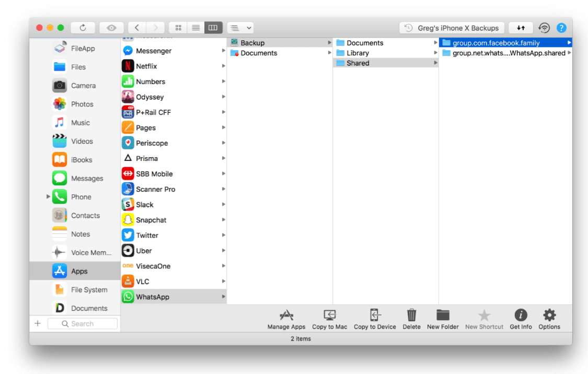
Task: Open Notes section in sidebar
Action: [75, 234]
